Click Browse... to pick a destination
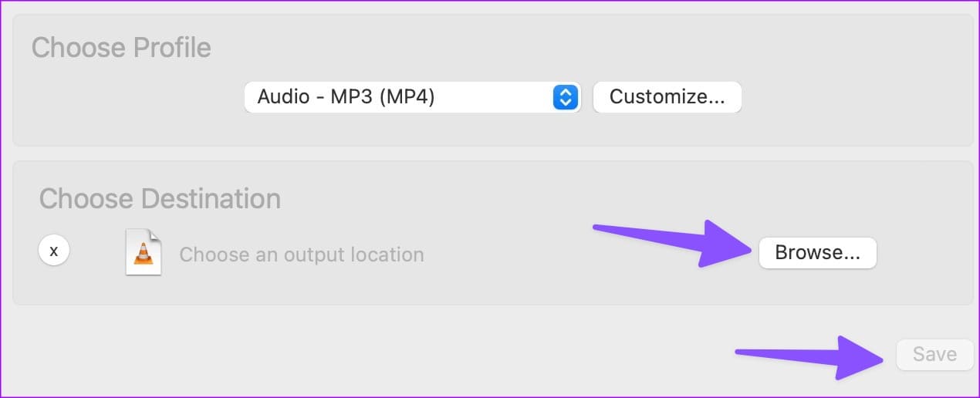This screenshot has width=980, height=398. pyautogui.click(x=817, y=253)
